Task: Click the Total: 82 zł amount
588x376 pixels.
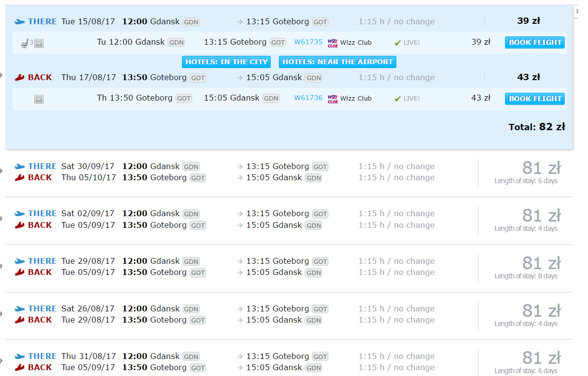Action: [537, 127]
